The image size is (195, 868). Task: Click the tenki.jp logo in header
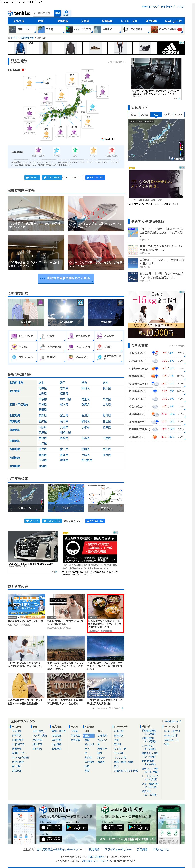point(19,13)
